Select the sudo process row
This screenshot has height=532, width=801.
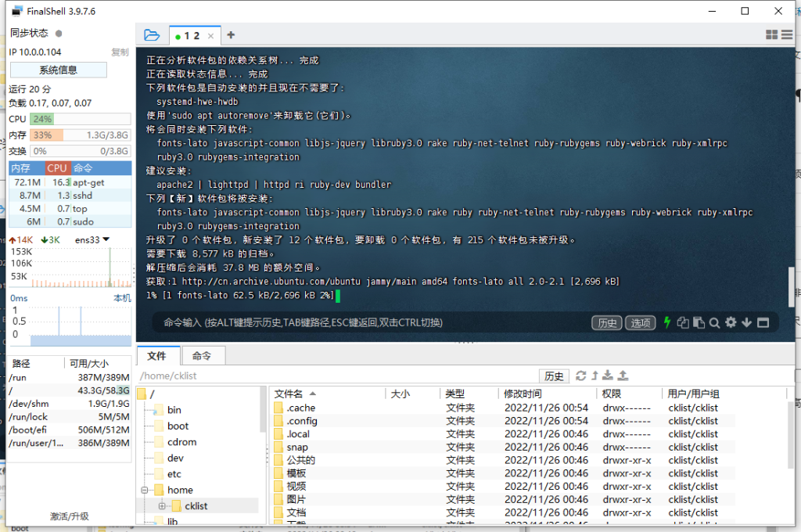70,221
